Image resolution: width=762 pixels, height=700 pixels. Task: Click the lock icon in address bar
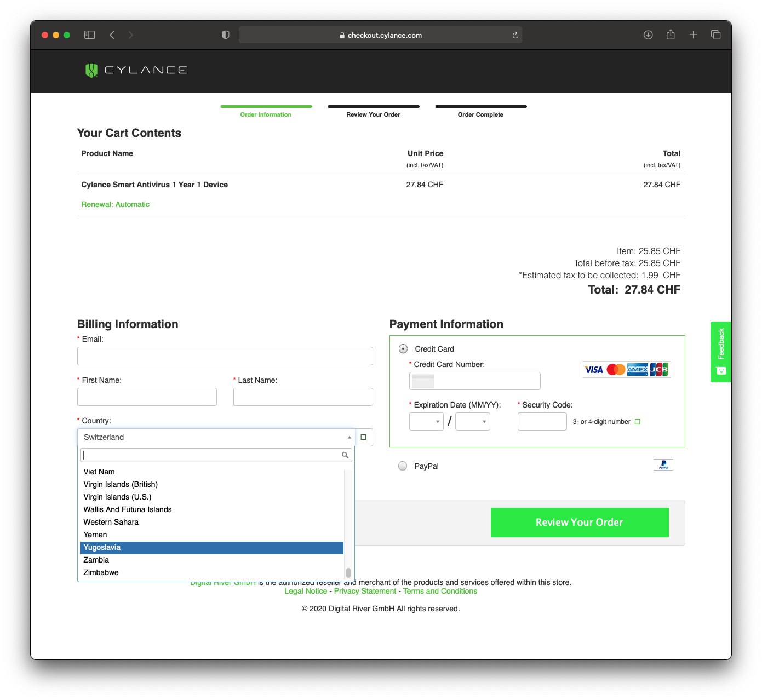click(x=342, y=35)
